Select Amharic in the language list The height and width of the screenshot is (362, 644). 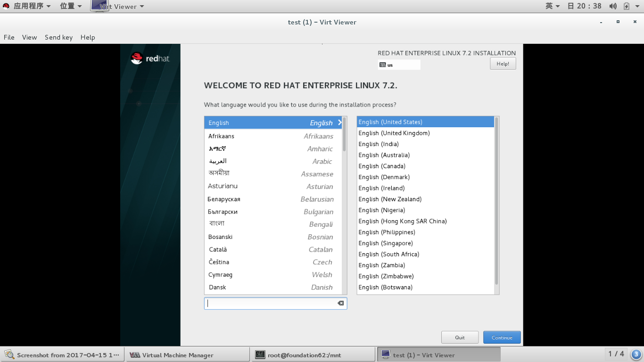pyautogui.click(x=273, y=149)
